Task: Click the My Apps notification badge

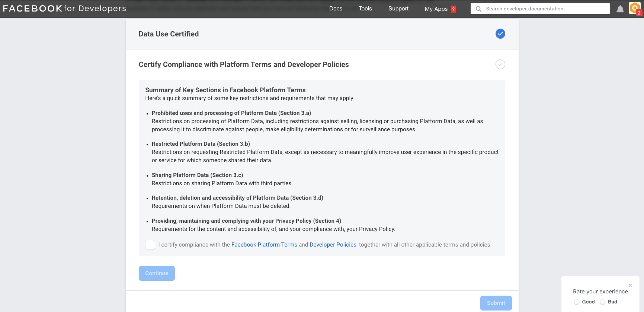Action: tap(453, 9)
